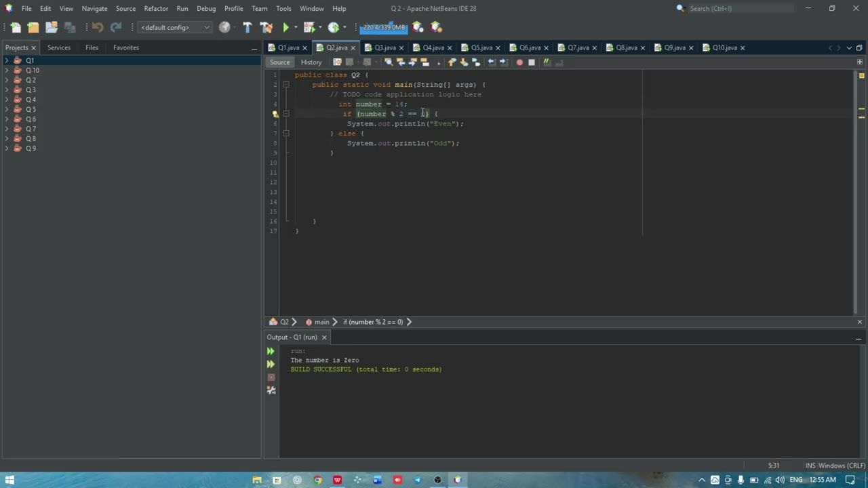Open the File menu
This screenshot has width=868, height=488.
point(26,8)
